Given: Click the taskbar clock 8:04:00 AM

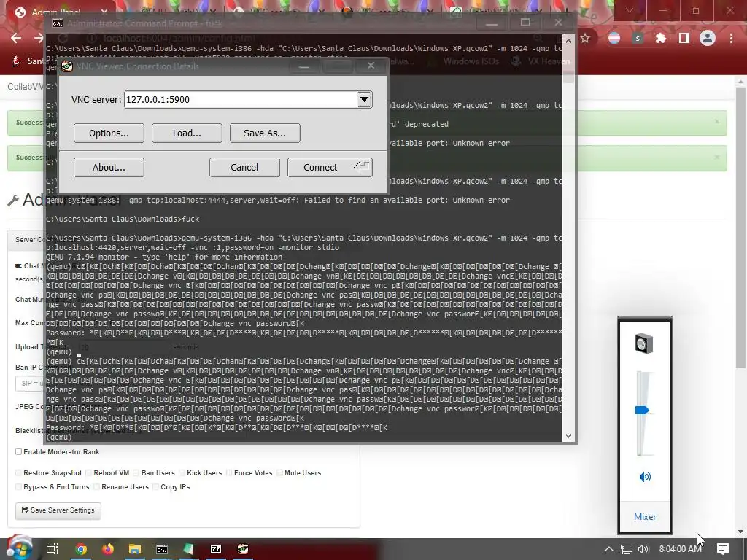Looking at the screenshot, I should [681, 549].
